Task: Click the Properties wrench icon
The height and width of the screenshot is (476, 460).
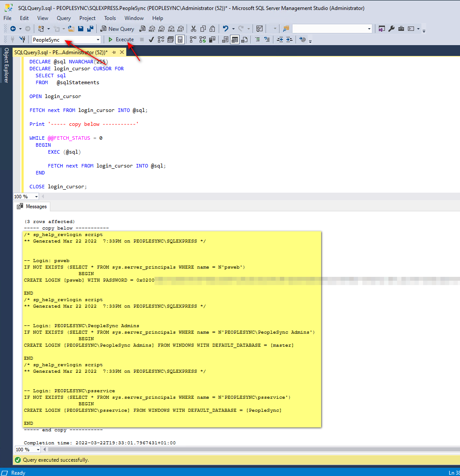Action: (x=391, y=29)
